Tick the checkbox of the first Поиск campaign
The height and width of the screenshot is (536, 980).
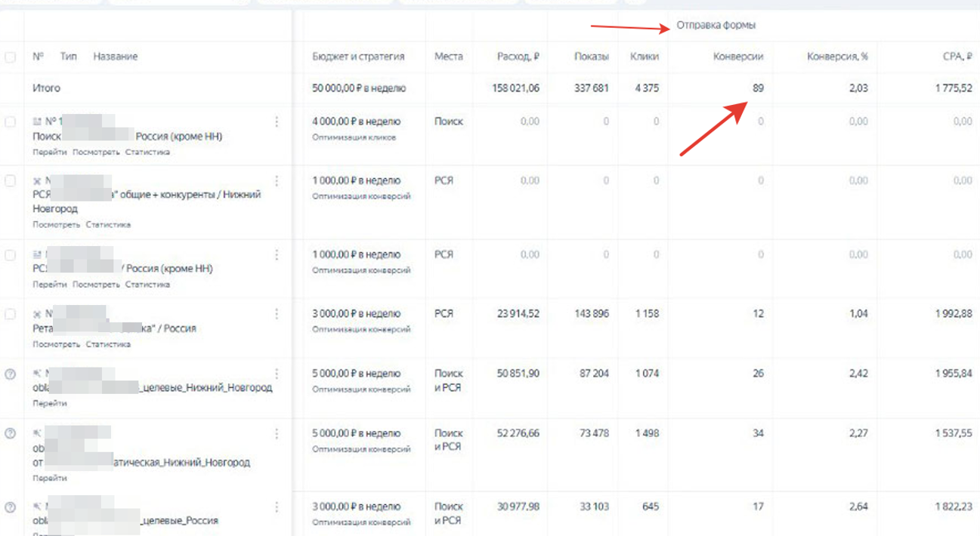coord(9,122)
